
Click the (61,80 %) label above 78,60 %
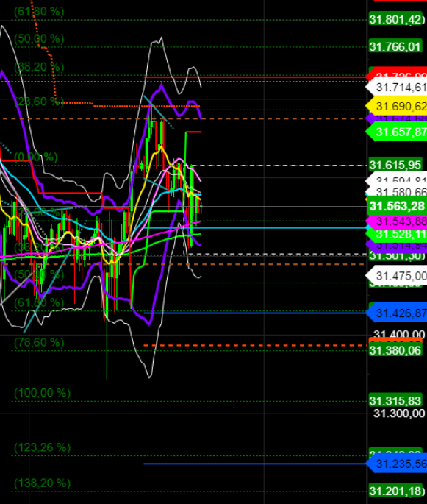click(x=39, y=302)
